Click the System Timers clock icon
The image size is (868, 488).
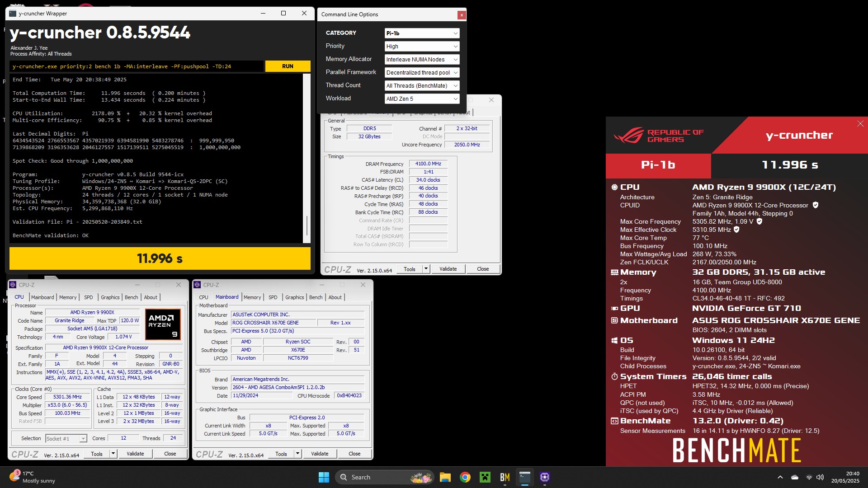click(x=614, y=376)
